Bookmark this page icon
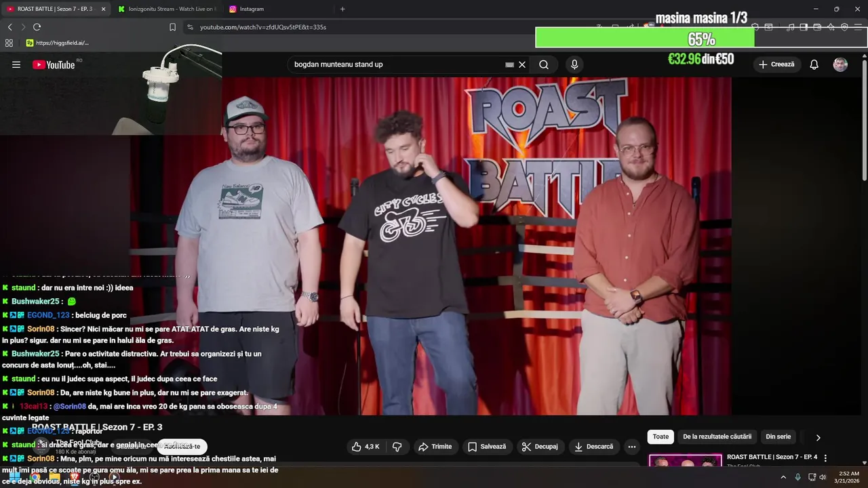 tap(172, 27)
